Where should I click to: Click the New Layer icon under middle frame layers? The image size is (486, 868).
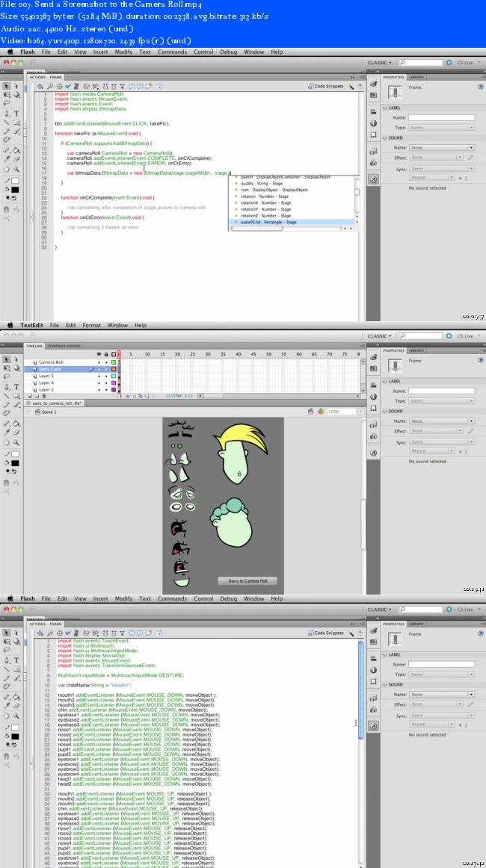point(28,397)
